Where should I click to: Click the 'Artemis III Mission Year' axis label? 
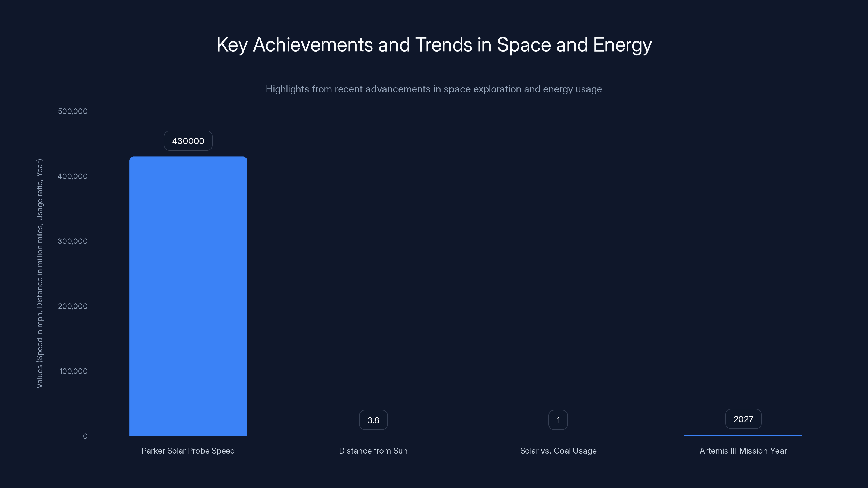pos(743,451)
